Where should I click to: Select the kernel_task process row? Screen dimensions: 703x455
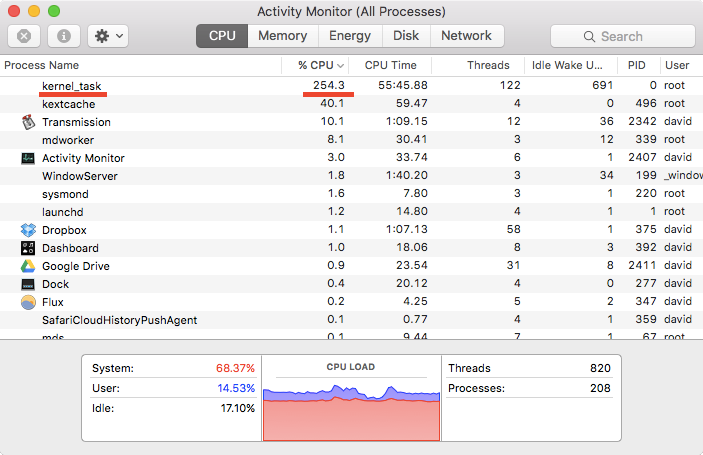coord(352,86)
